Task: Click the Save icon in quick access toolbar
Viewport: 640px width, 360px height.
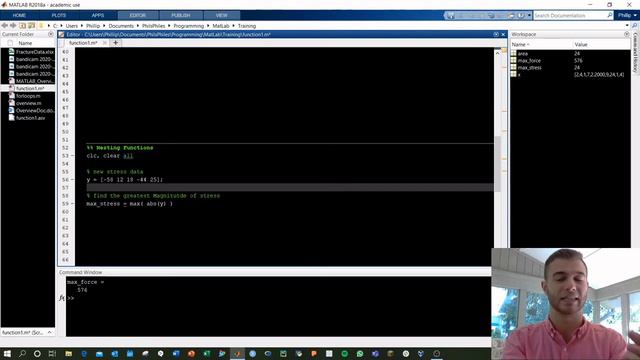Action: (x=451, y=16)
